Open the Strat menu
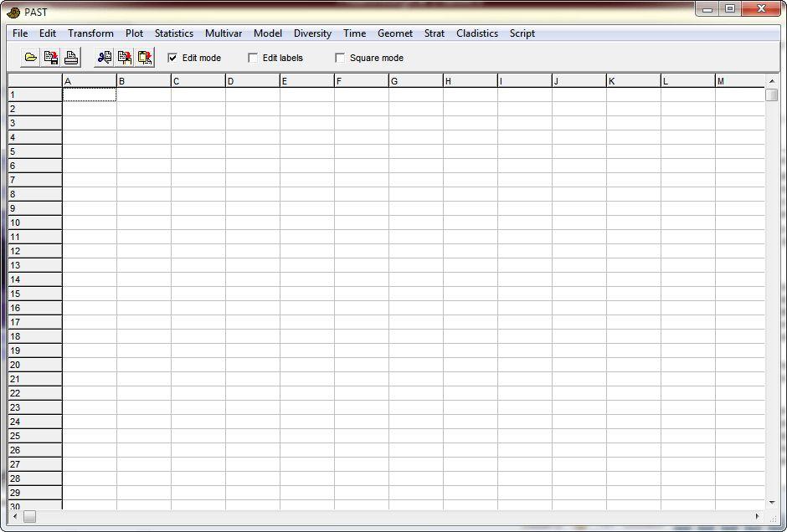Screen dimensions: 787x532 pyautogui.click(x=435, y=33)
